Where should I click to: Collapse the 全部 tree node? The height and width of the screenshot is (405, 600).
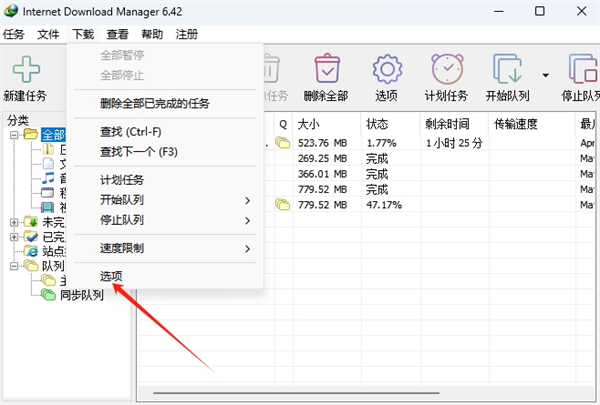(14, 135)
